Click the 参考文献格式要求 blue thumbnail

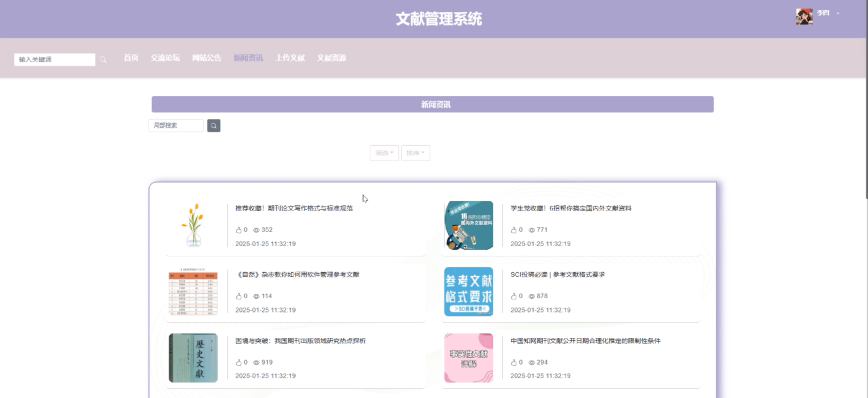[x=468, y=292]
